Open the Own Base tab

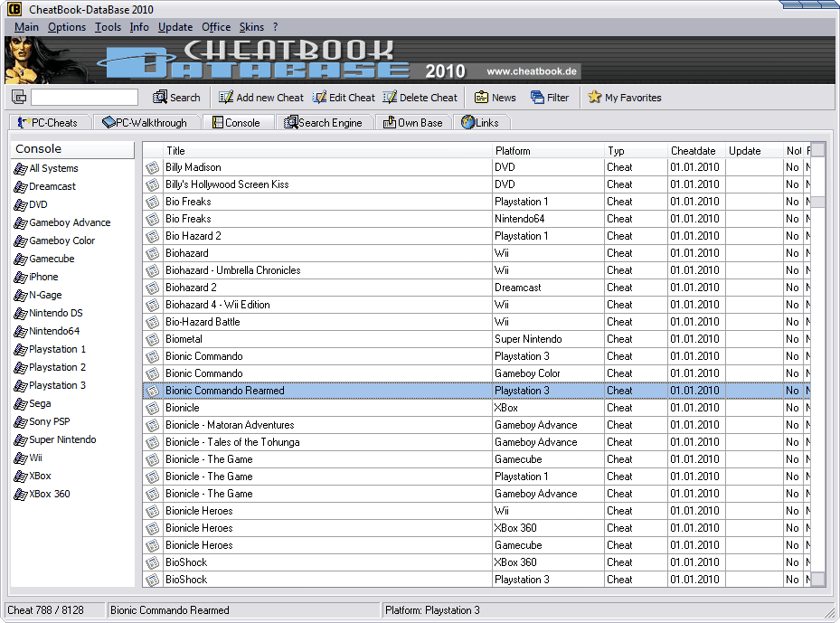[x=412, y=123]
